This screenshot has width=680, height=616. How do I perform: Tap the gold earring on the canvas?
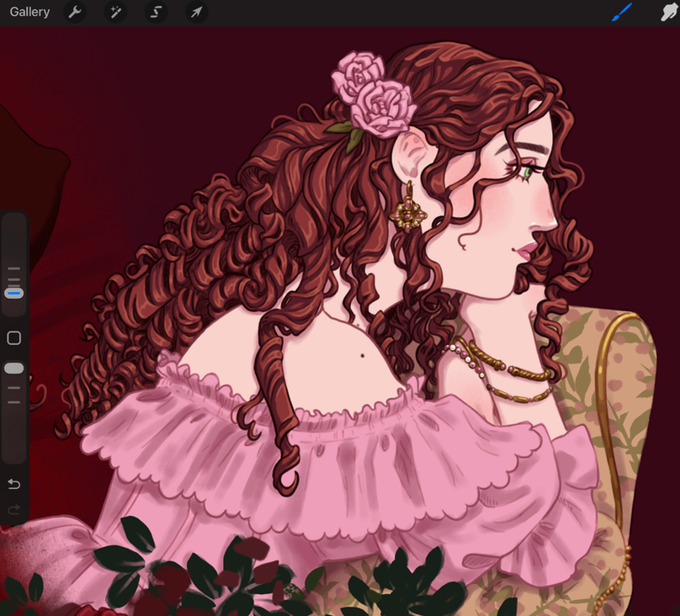[x=408, y=214]
